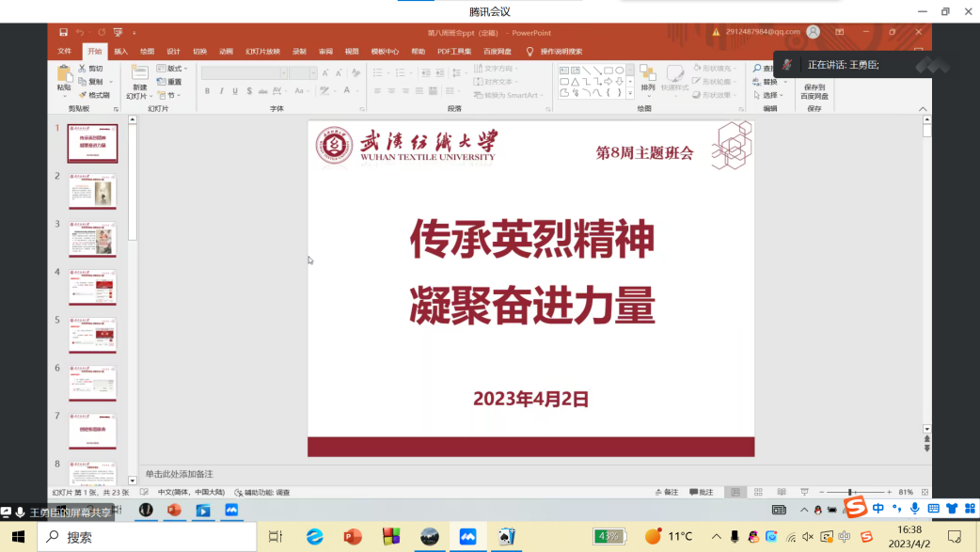Click the Reset slide button
Screen dimensions: 980x552
click(x=170, y=82)
